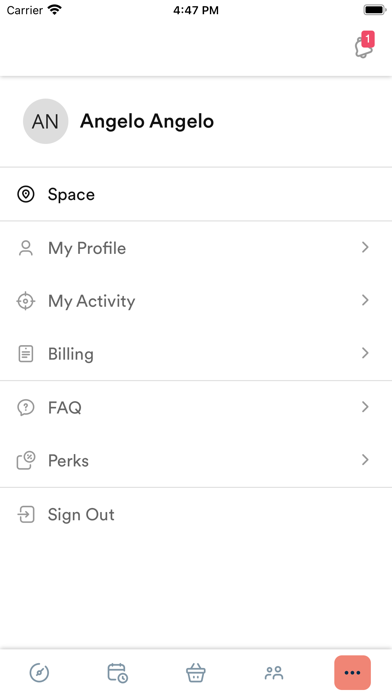Tap the Perks discount icon

[26, 461]
